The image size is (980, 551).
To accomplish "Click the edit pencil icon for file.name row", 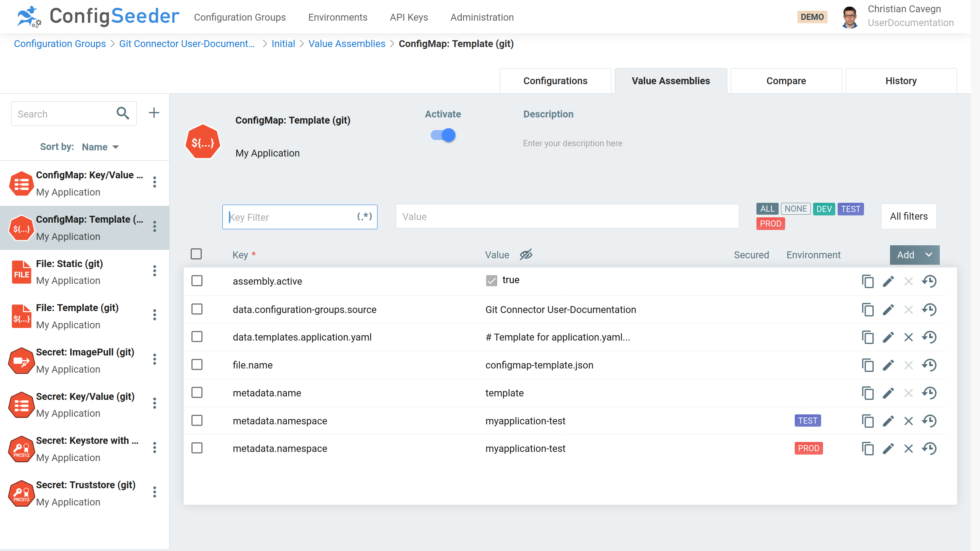I will coord(889,365).
